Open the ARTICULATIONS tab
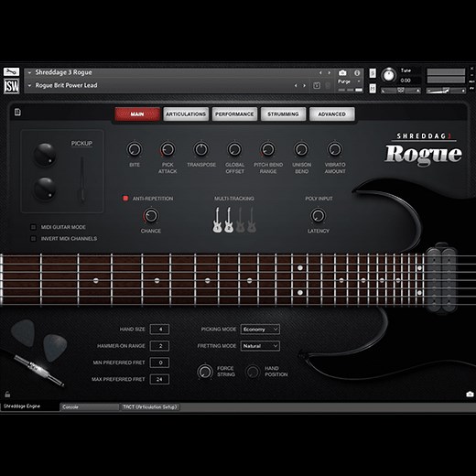The height and width of the screenshot is (476, 476). 186,114
